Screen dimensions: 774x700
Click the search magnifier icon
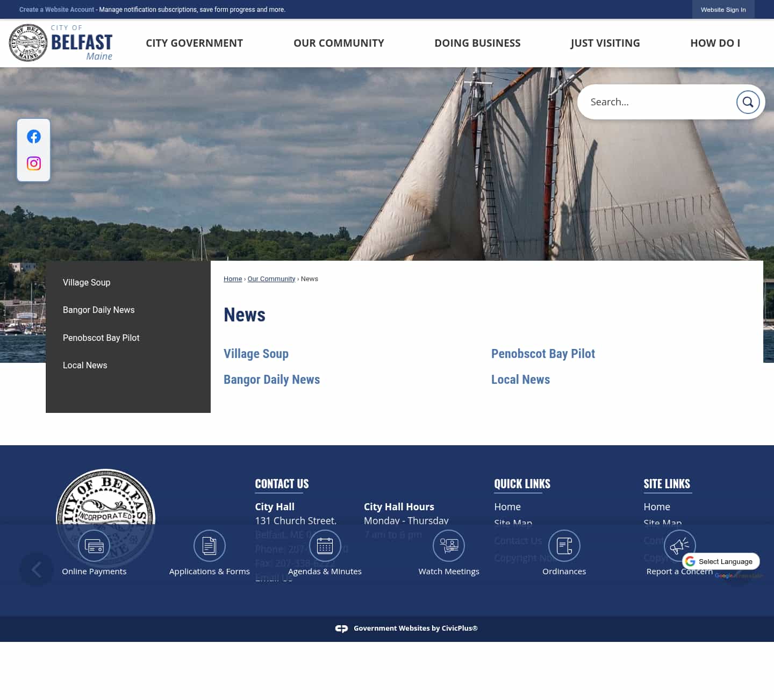click(748, 102)
